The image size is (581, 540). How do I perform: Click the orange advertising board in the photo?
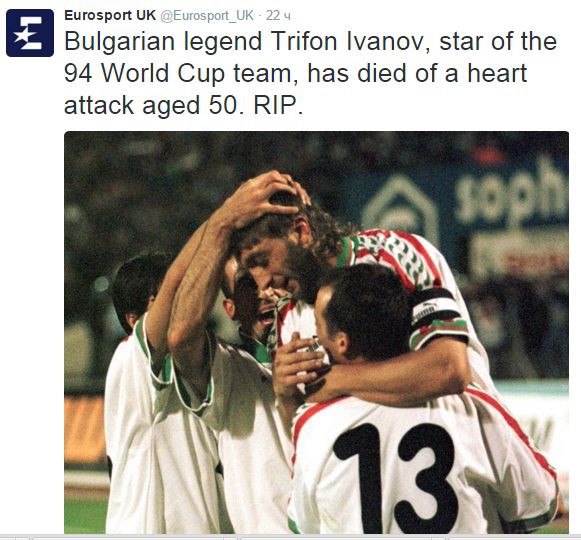(84, 429)
